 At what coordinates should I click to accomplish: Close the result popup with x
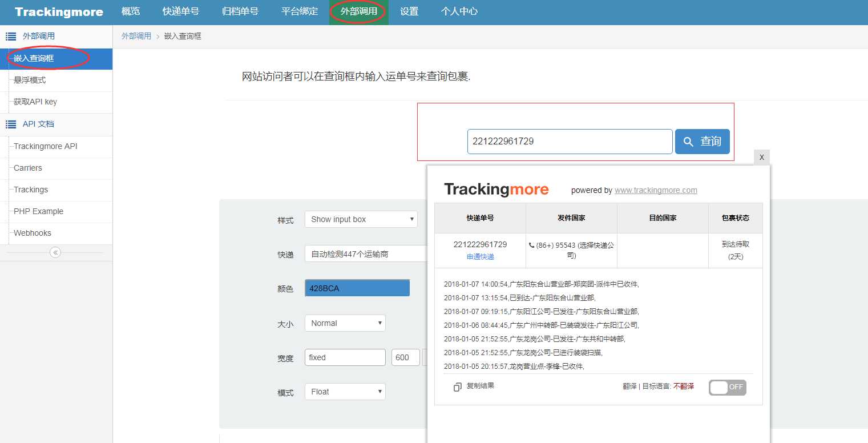pyautogui.click(x=762, y=157)
